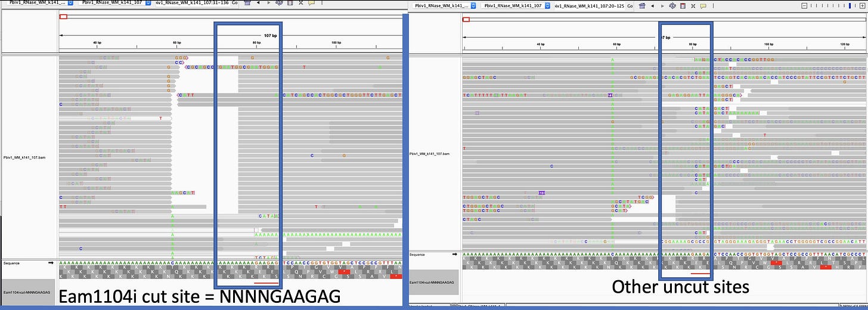868x310 pixels.
Task: Click Go button in right IGV window
Action: [630, 5]
